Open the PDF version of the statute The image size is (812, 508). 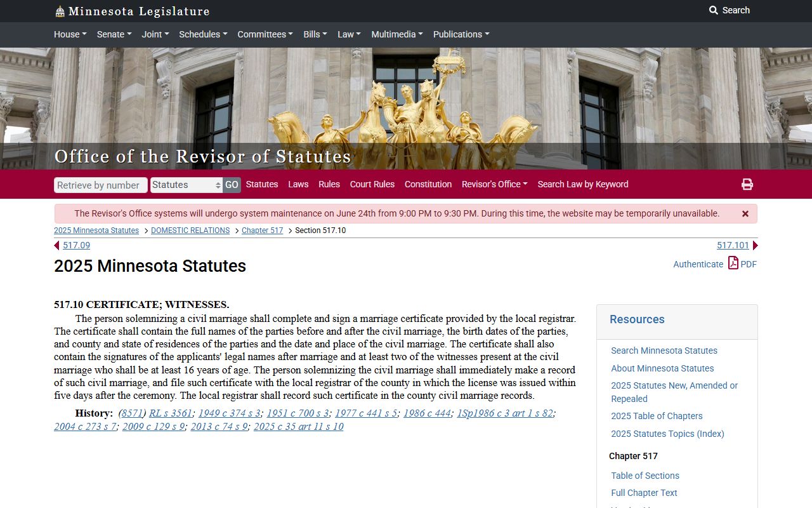(x=742, y=264)
